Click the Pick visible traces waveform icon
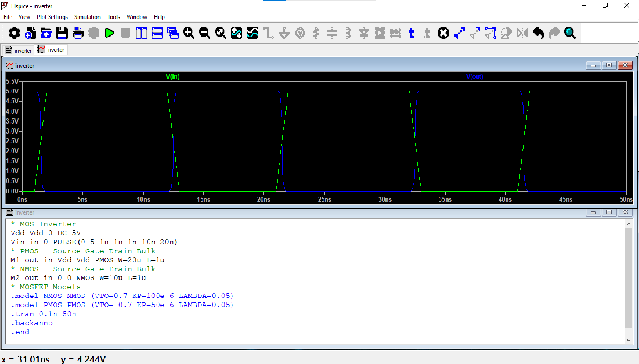Image resolution: width=639 pixels, height=364 pixels. [252, 33]
